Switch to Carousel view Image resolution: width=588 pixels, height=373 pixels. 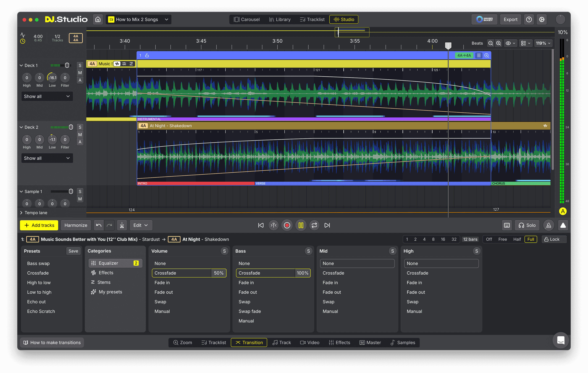[x=247, y=19]
